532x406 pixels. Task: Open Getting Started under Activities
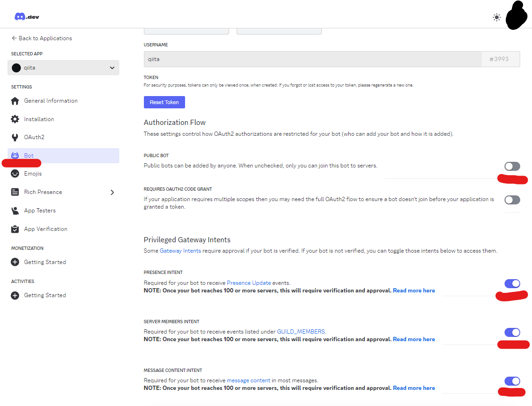point(45,295)
